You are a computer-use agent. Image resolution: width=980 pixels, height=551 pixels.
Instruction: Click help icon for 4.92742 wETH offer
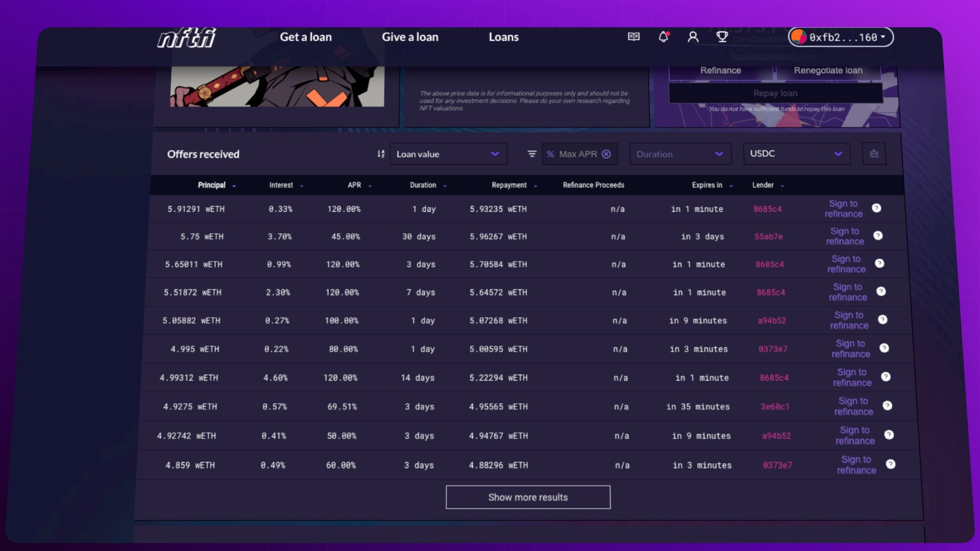pos(889,435)
